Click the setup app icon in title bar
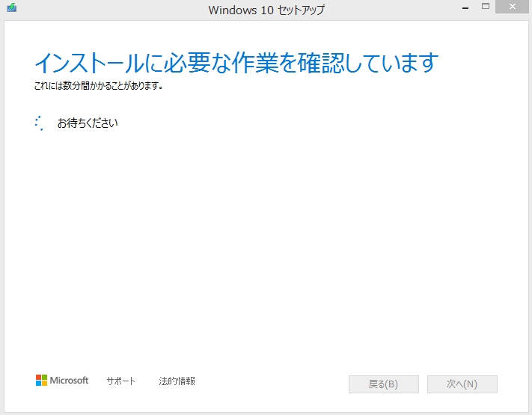Image resolution: width=532 pixels, height=415 pixels. (11, 7)
